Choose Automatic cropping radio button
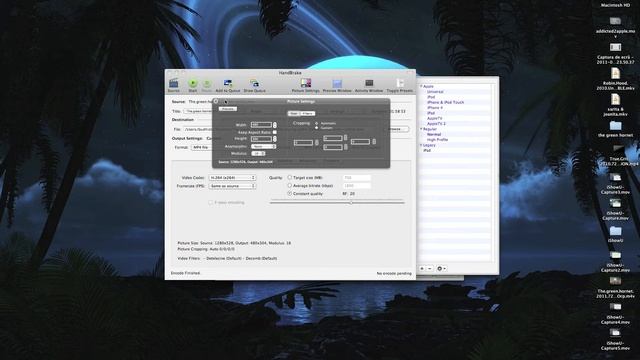 [x=317, y=123]
